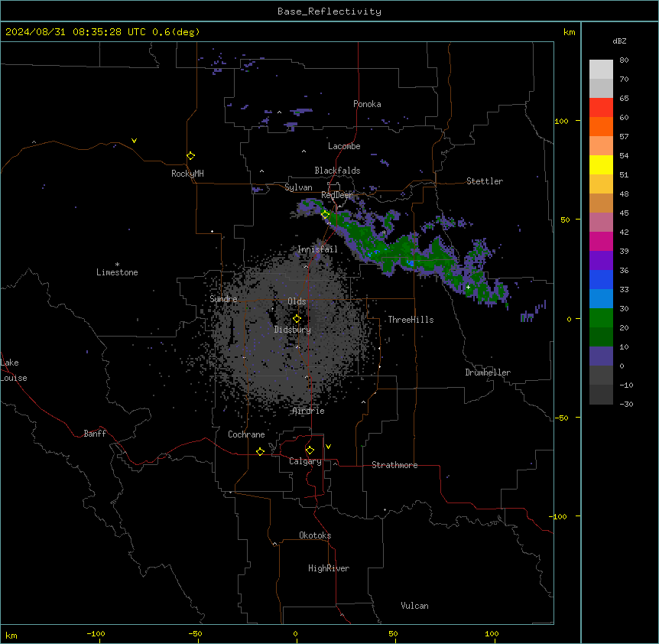The height and width of the screenshot is (644, 659).
Task: Select the dark gray -30 to -10 dBZ swatch
Action: pos(601,395)
